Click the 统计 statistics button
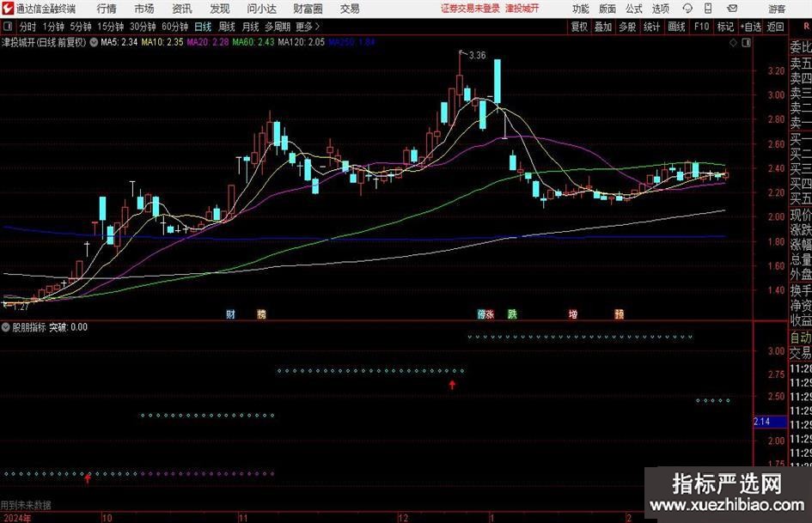The image size is (812, 523). click(x=651, y=27)
